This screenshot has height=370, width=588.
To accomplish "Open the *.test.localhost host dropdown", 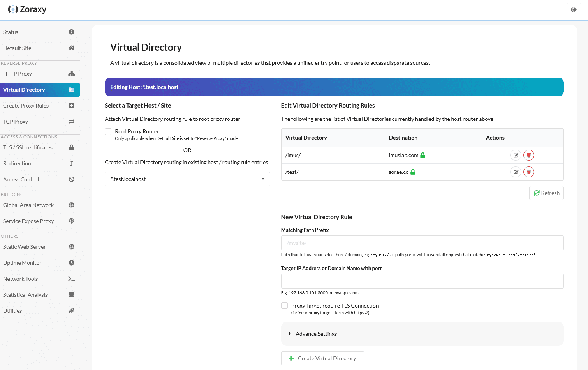I will point(187,179).
